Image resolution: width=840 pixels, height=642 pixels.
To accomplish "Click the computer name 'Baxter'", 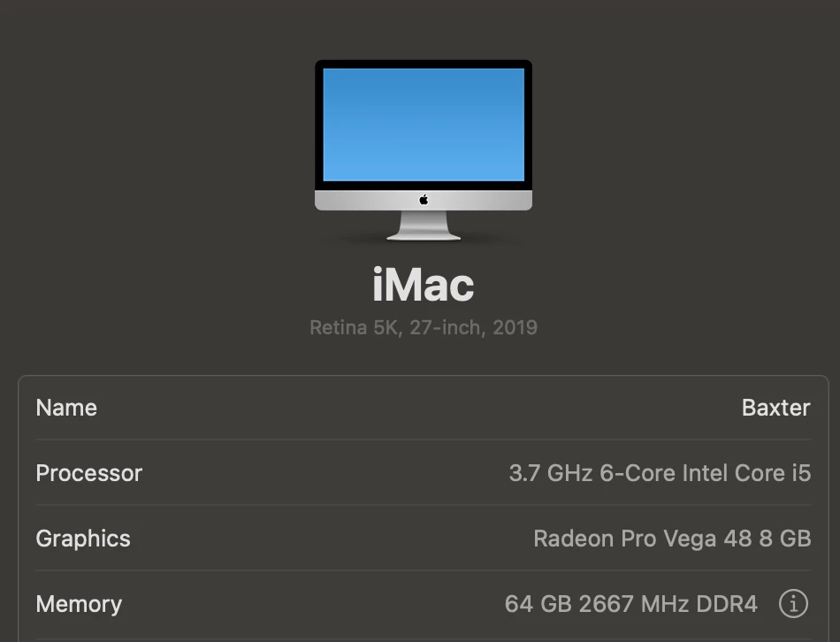I will click(x=775, y=408).
